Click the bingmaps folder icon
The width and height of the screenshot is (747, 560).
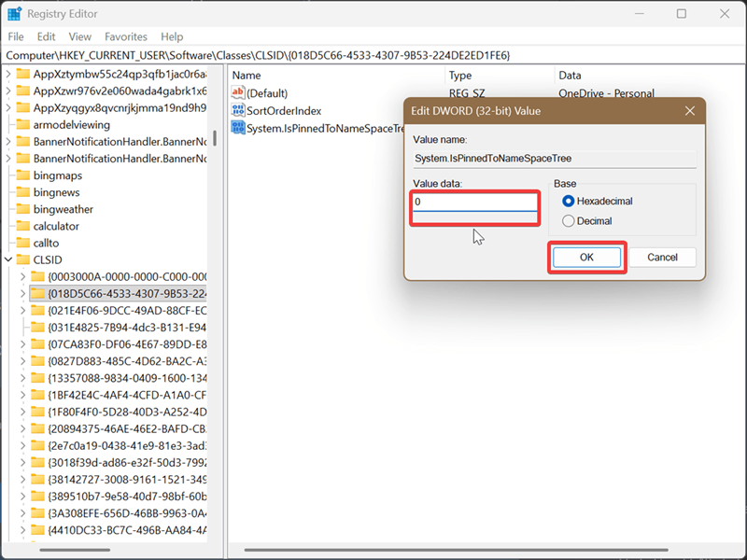click(x=22, y=175)
